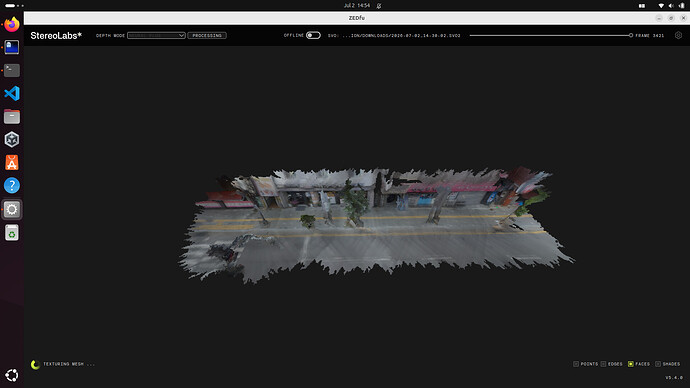The width and height of the screenshot is (690, 388).
Task: Maximize the ZEDfu window
Action: 671,18
